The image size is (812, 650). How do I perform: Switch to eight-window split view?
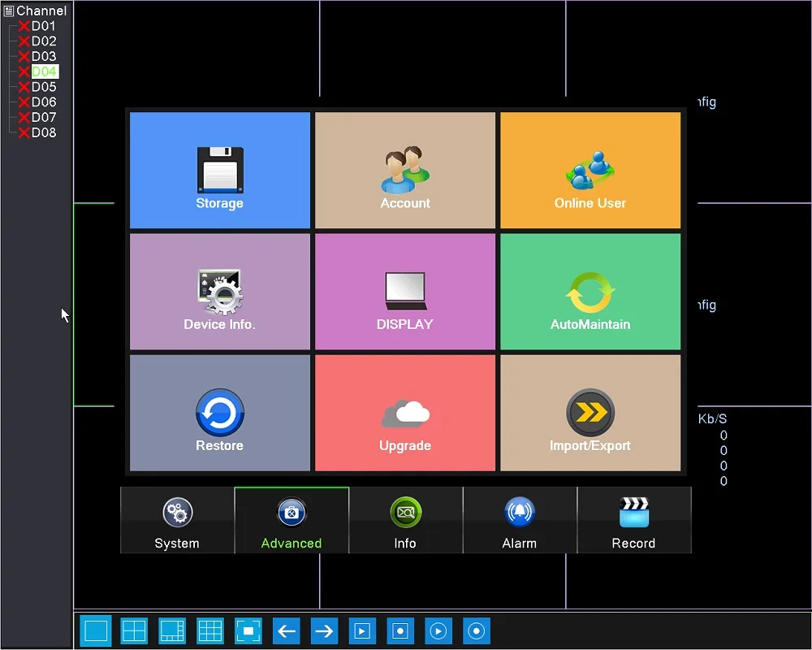tap(172, 630)
